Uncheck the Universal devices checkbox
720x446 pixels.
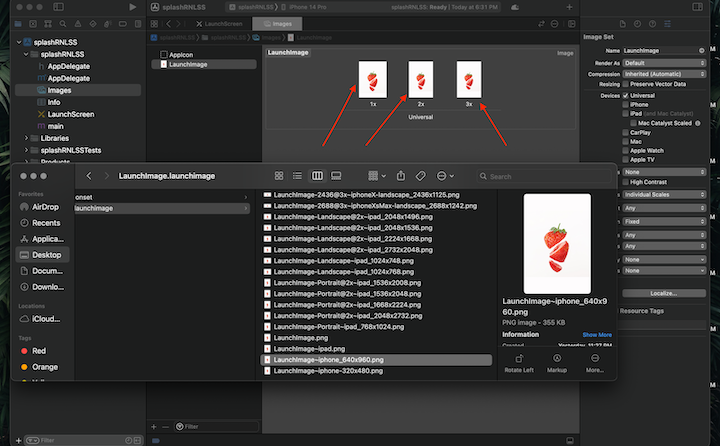[626, 95]
